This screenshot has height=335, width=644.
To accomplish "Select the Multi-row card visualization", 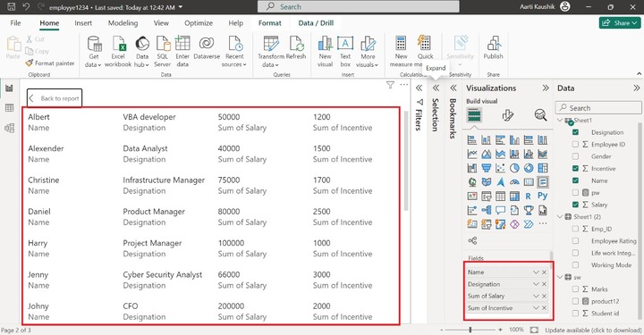I will [x=543, y=181].
